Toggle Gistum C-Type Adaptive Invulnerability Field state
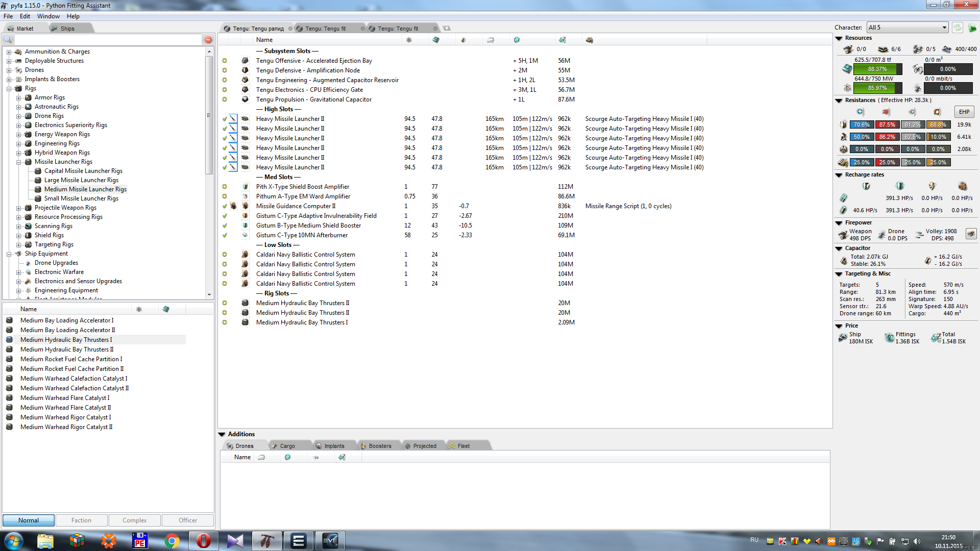 coord(225,216)
